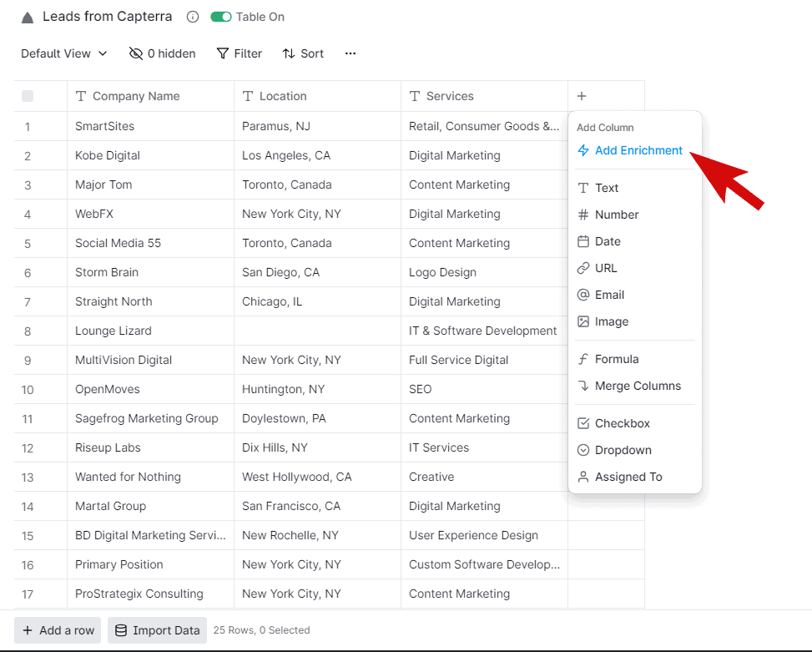Select the Social Media 55 cell

pos(151,244)
